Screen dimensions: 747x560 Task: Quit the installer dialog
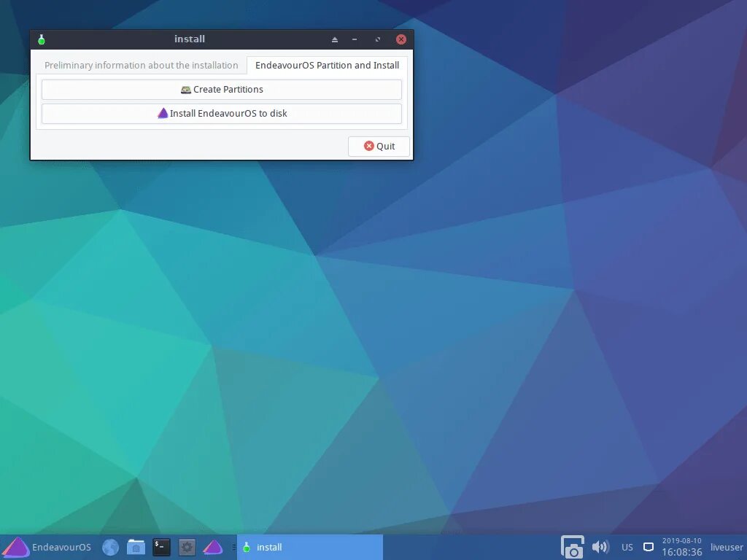(379, 146)
